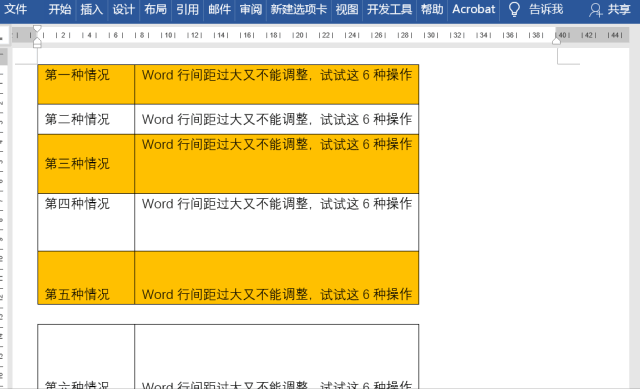This screenshot has width=640, height=389.
Task: Click the 第三种情况 table cell
Action: tap(86, 164)
